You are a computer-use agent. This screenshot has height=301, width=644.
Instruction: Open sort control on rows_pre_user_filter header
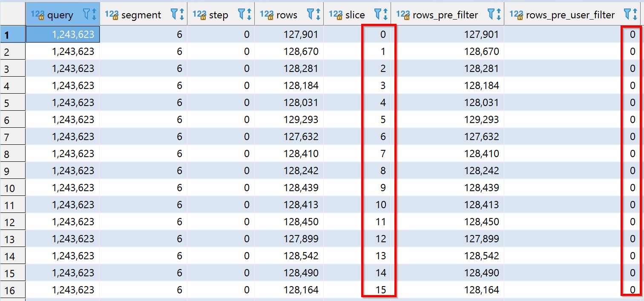[x=635, y=14]
